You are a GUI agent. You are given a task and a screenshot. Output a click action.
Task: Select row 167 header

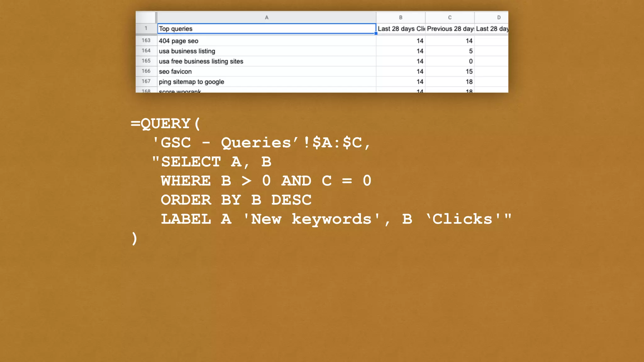point(146,81)
